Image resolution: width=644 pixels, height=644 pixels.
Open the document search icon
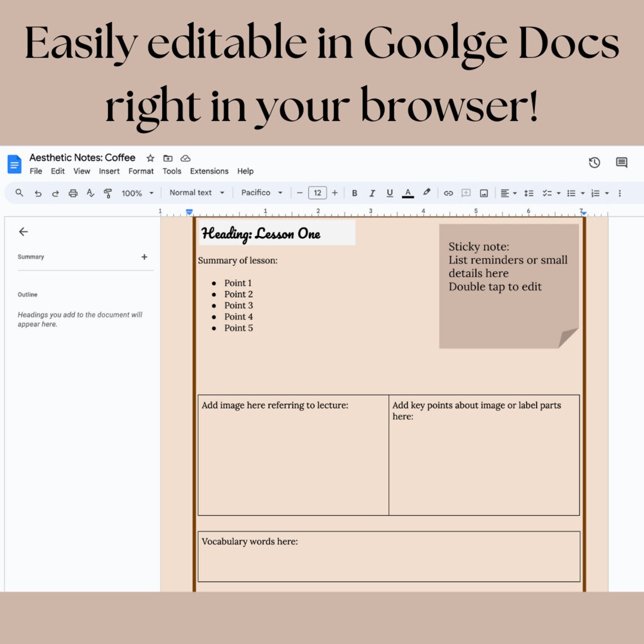click(19, 193)
